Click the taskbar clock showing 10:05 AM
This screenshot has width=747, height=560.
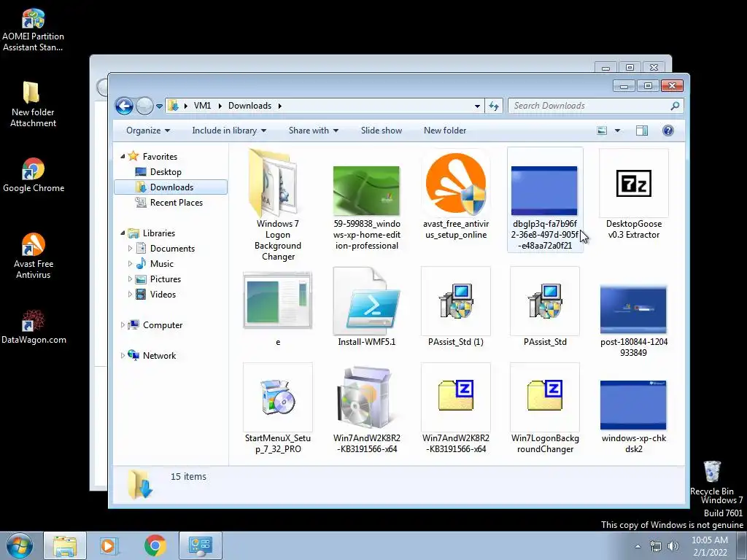pos(710,546)
